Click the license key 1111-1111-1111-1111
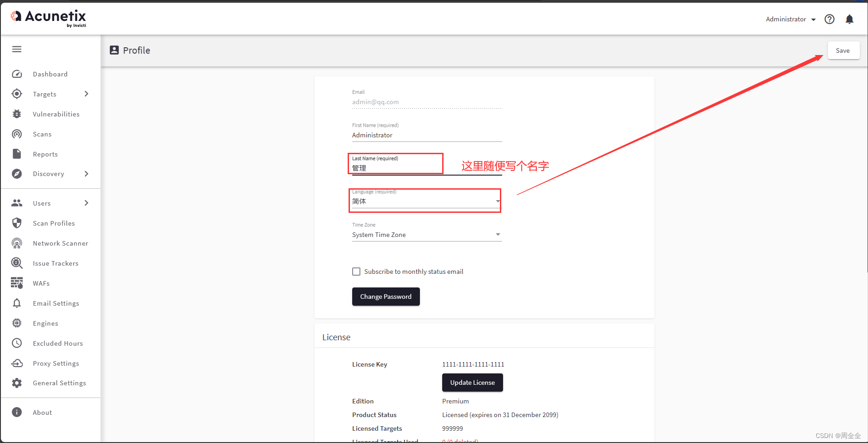The width and height of the screenshot is (868, 443). pos(473,364)
